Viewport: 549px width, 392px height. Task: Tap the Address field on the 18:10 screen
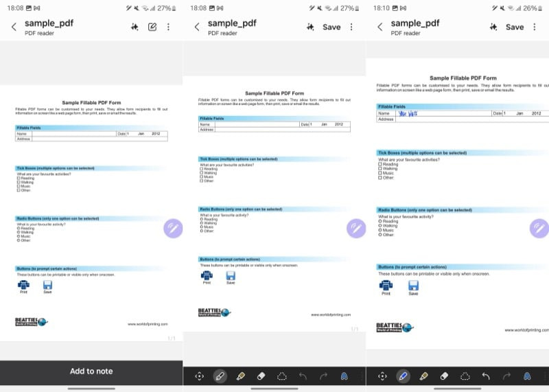click(x=472, y=119)
